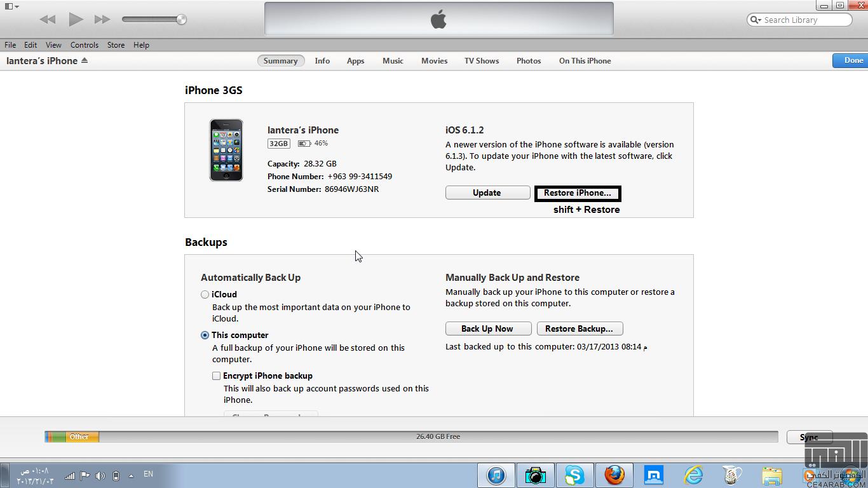Switch to the Music tab
The width and height of the screenshot is (868, 488).
[393, 61]
